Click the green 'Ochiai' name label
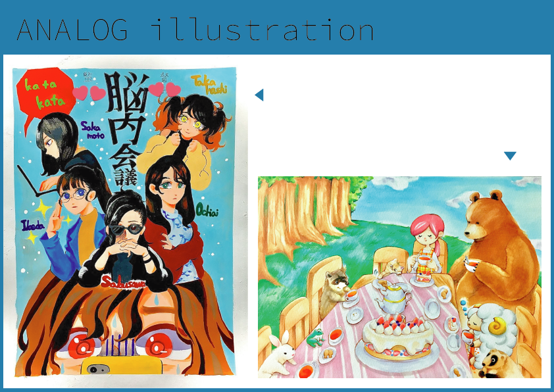The image size is (554, 392). coord(207,210)
